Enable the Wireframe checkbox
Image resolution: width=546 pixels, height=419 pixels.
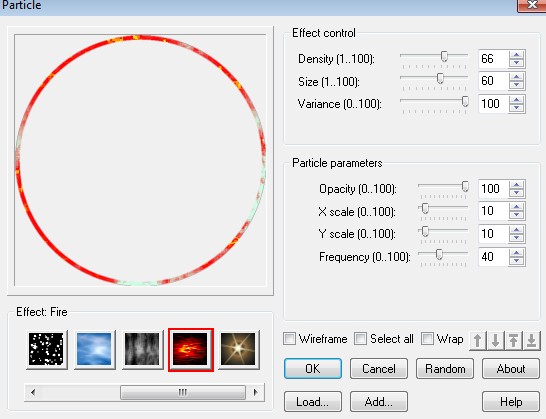pos(290,339)
